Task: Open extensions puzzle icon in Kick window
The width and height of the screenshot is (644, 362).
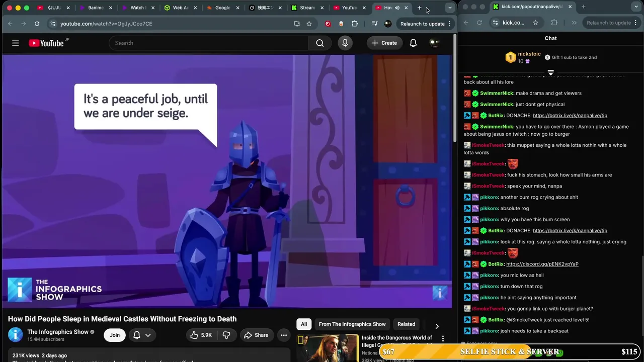Action: click(x=554, y=23)
